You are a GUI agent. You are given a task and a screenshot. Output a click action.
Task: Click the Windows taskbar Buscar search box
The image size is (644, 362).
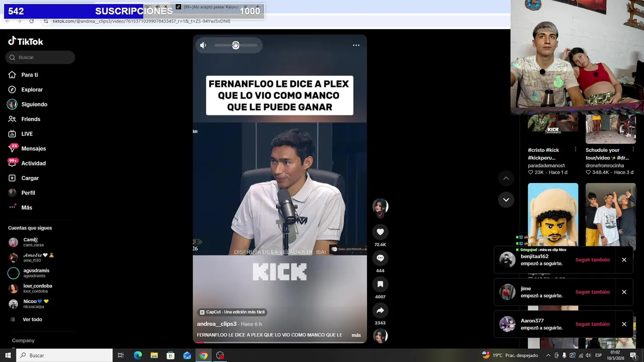click(64, 355)
